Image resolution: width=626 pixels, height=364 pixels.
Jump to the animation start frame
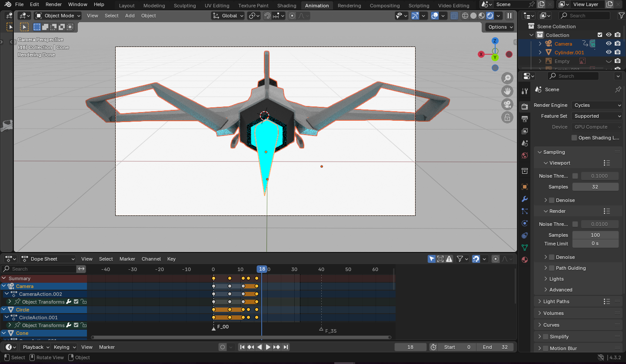coord(243,347)
